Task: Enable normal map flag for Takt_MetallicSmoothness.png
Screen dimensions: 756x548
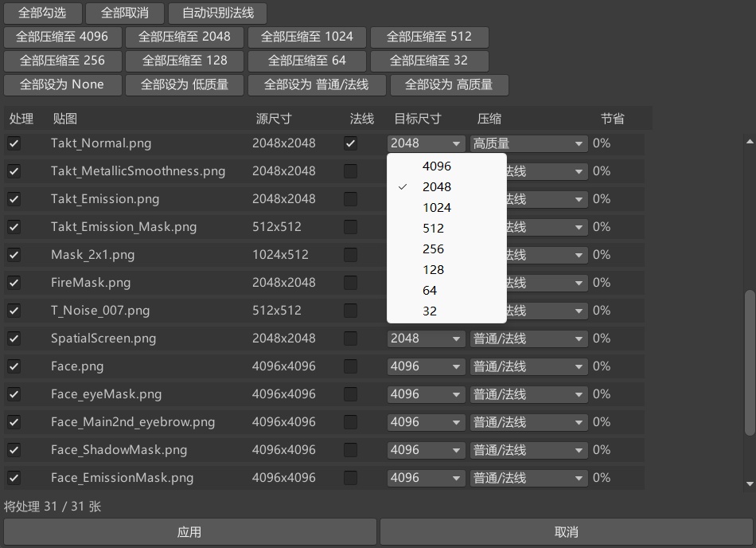Action: (350, 171)
